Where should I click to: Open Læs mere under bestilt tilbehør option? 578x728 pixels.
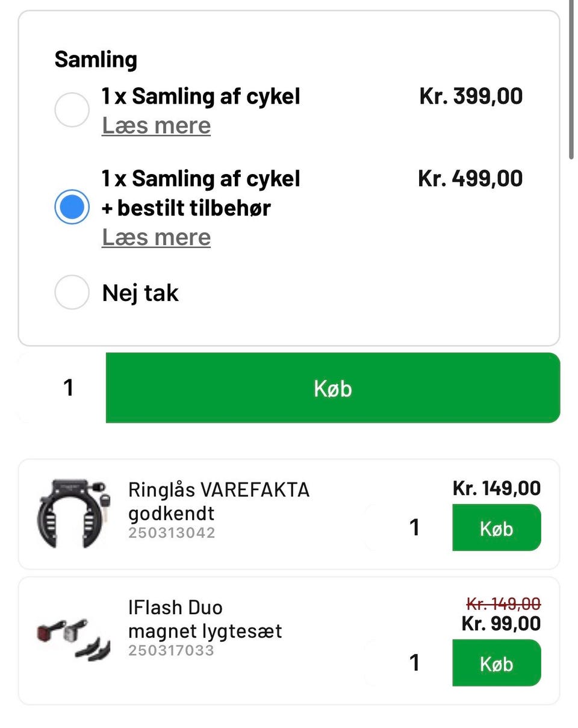point(156,237)
